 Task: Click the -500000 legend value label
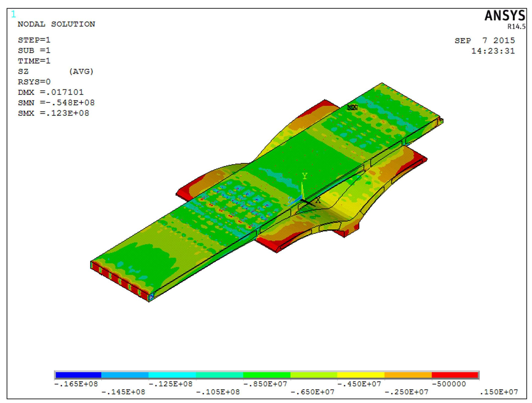pos(449,384)
